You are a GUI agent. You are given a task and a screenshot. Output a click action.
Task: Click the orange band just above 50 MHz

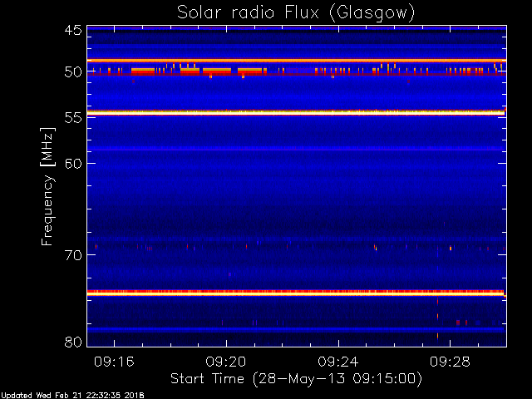click(x=297, y=61)
